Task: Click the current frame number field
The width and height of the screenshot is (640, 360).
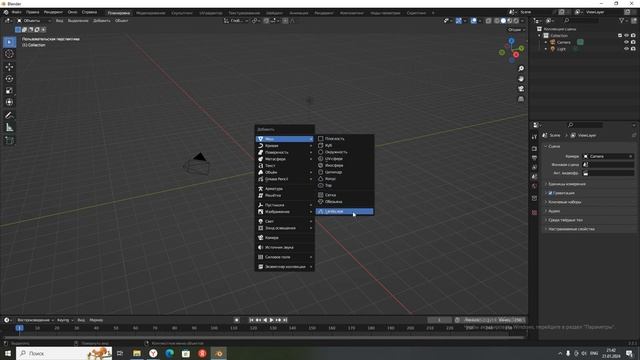Action: point(439,320)
